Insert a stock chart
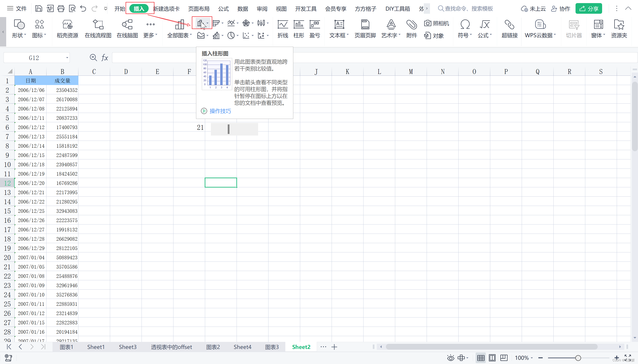This screenshot has height=364, width=638. click(261, 23)
